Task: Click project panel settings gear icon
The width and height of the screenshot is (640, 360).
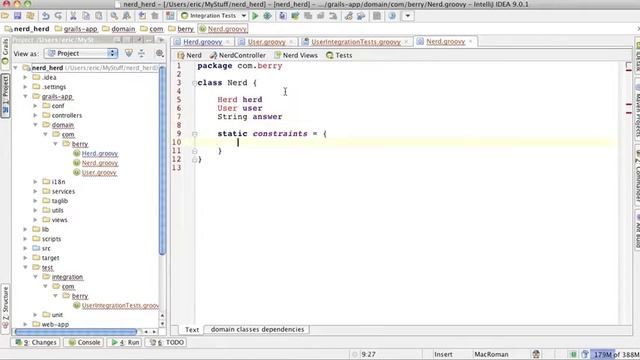Action: (160, 53)
